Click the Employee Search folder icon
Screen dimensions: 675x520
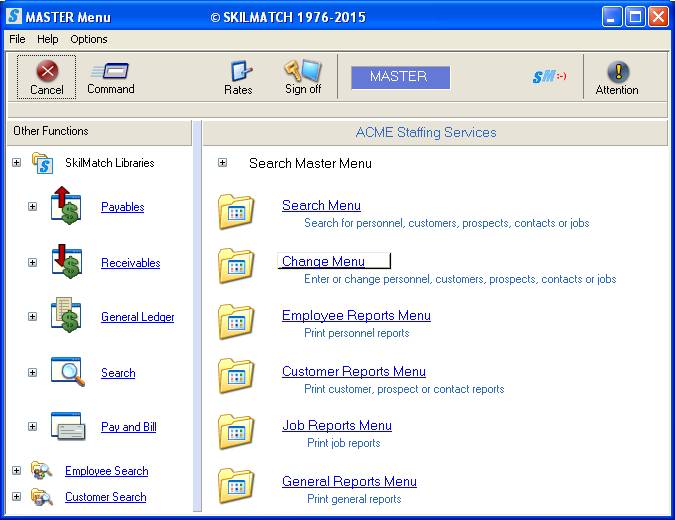[x=41, y=470]
